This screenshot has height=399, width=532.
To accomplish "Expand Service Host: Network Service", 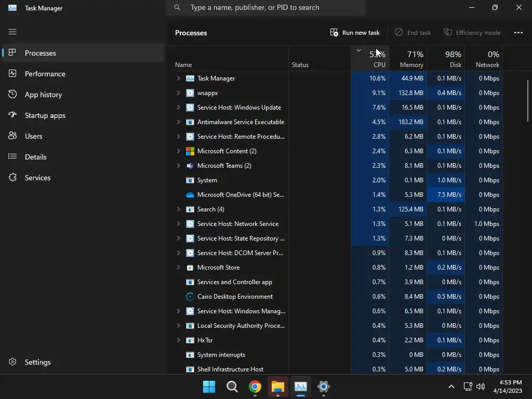I will click(179, 224).
